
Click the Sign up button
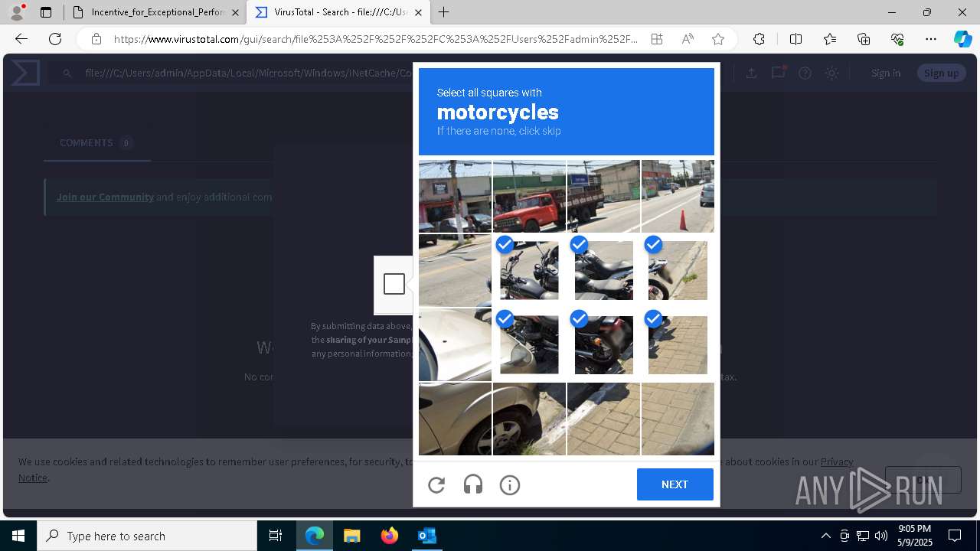941,73
